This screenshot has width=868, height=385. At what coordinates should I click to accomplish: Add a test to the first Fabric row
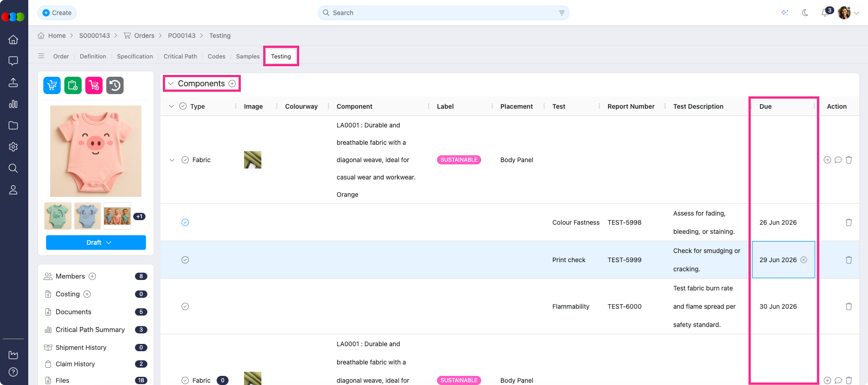tap(827, 160)
